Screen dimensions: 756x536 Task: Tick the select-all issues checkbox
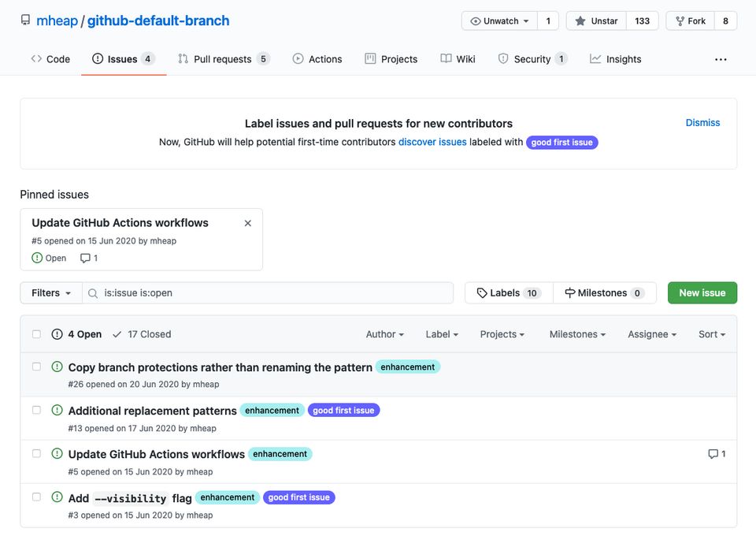(x=36, y=334)
